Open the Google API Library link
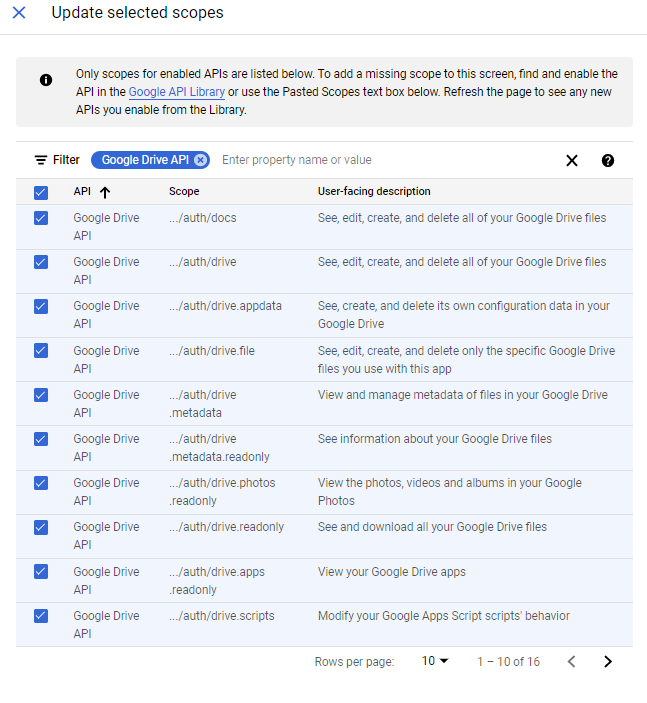647x703 pixels. tap(177, 92)
